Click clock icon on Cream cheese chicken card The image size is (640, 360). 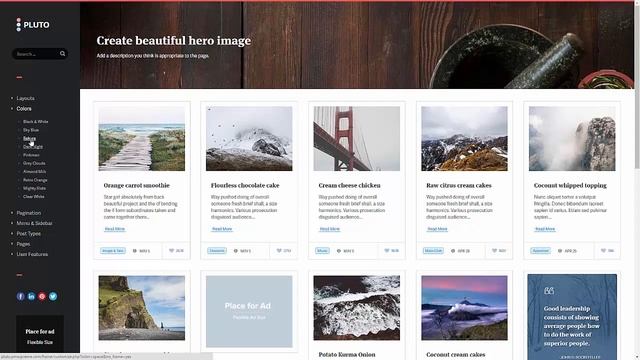(339, 251)
